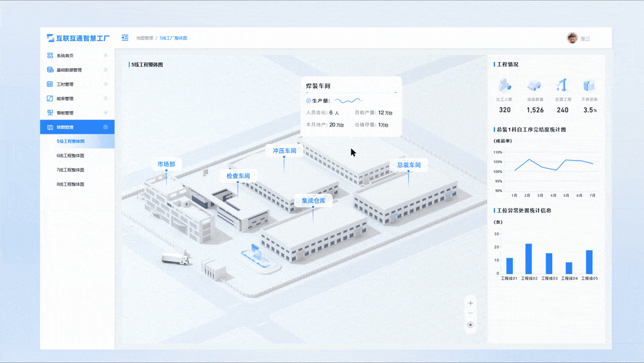
Task: Select the 检查车间 map label
Action: coord(238,176)
